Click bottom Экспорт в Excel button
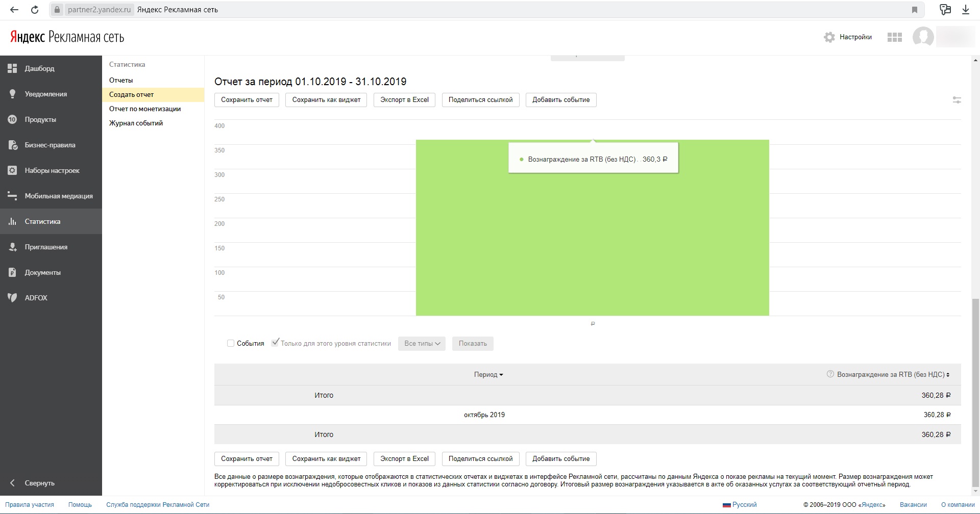 click(404, 459)
